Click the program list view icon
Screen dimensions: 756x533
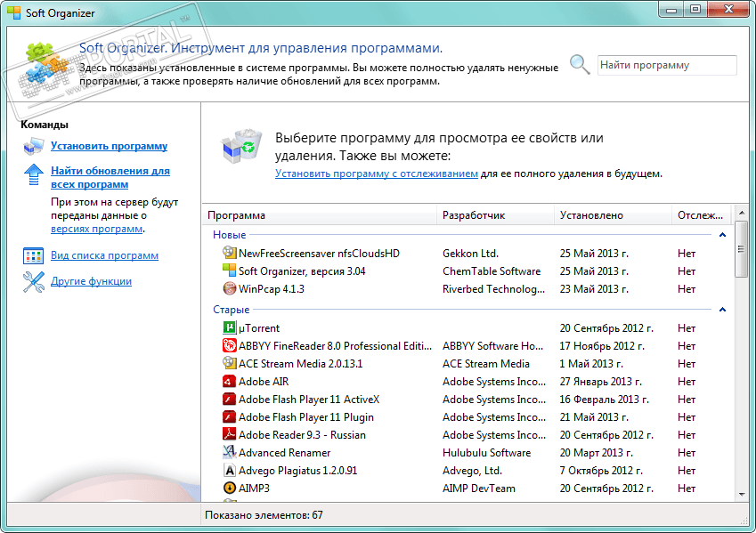tap(33, 256)
